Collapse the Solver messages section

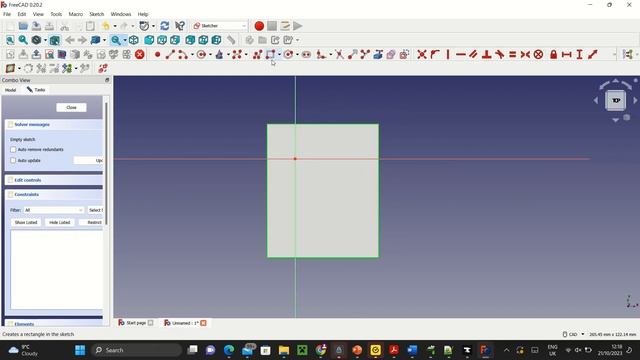tap(54, 124)
